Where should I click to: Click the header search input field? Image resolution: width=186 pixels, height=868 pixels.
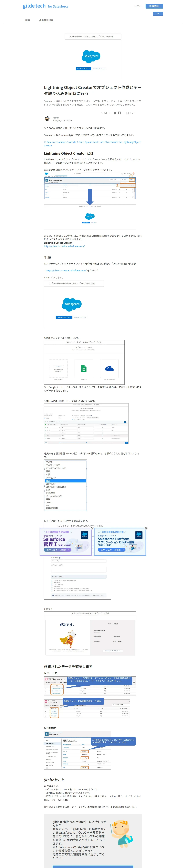87,14
